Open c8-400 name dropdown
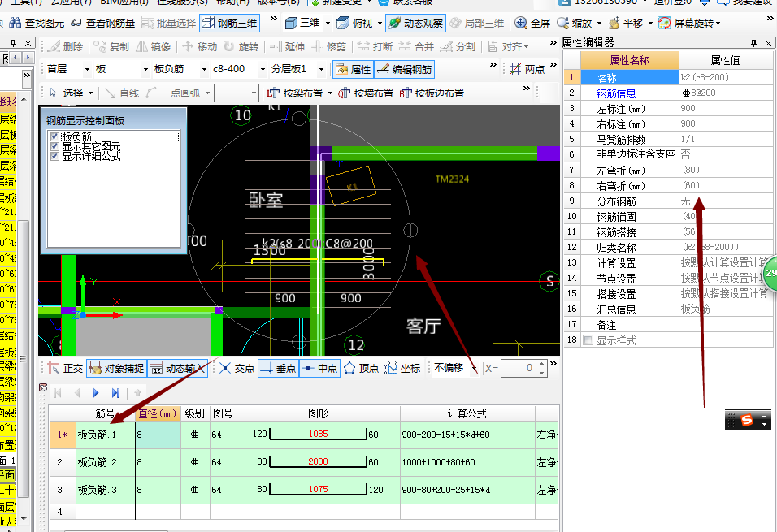Screen dimensions: 777x532 click(x=263, y=69)
